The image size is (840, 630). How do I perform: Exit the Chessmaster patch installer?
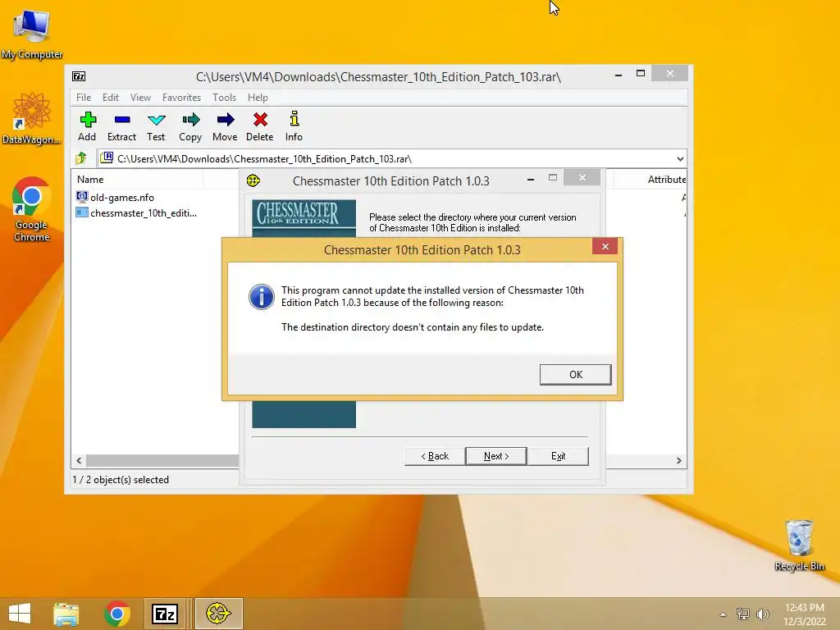[x=558, y=456]
